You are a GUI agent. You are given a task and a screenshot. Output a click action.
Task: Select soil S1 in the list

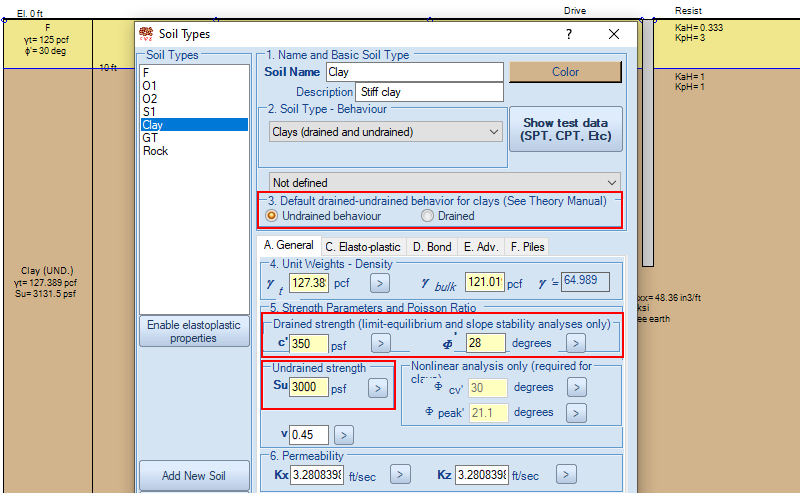pos(194,112)
